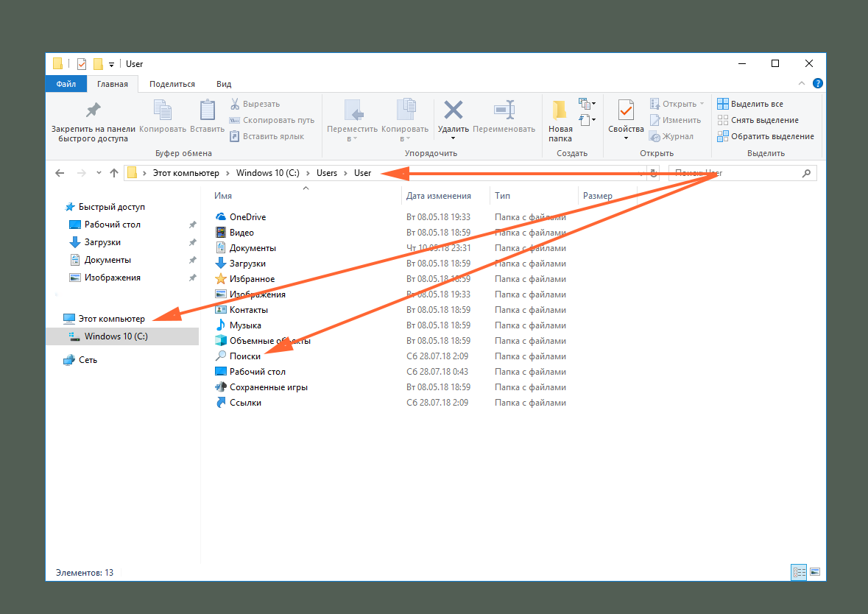This screenshot has width=868, height=614.
Task: Select the Videos folder icon
Action: click(221, 232)
